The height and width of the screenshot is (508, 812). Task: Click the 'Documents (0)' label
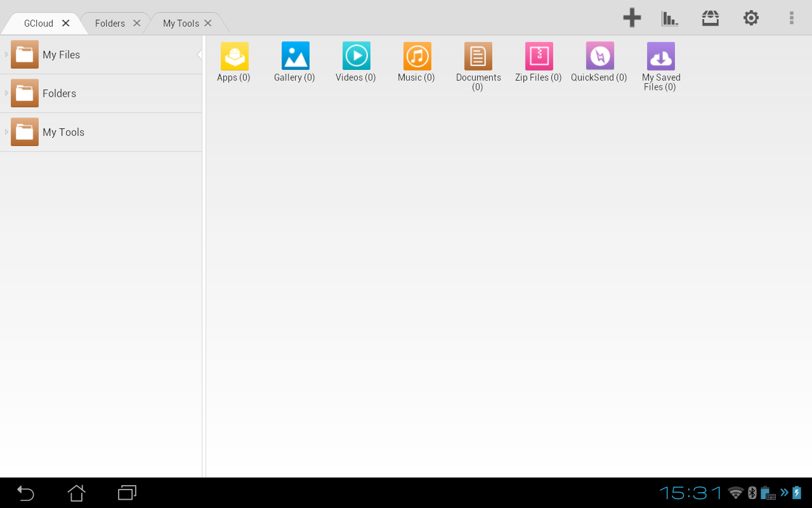(x=478, y=82)
